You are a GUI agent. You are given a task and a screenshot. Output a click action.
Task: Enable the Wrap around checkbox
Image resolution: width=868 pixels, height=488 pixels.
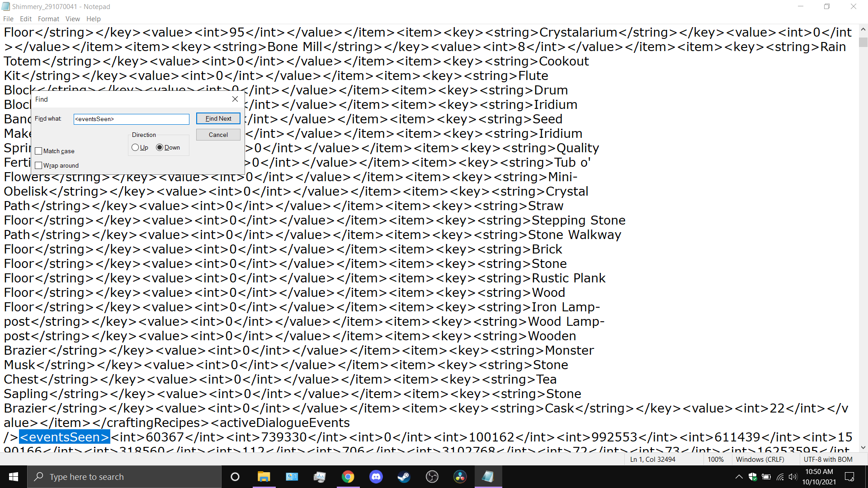pos(39,165)
